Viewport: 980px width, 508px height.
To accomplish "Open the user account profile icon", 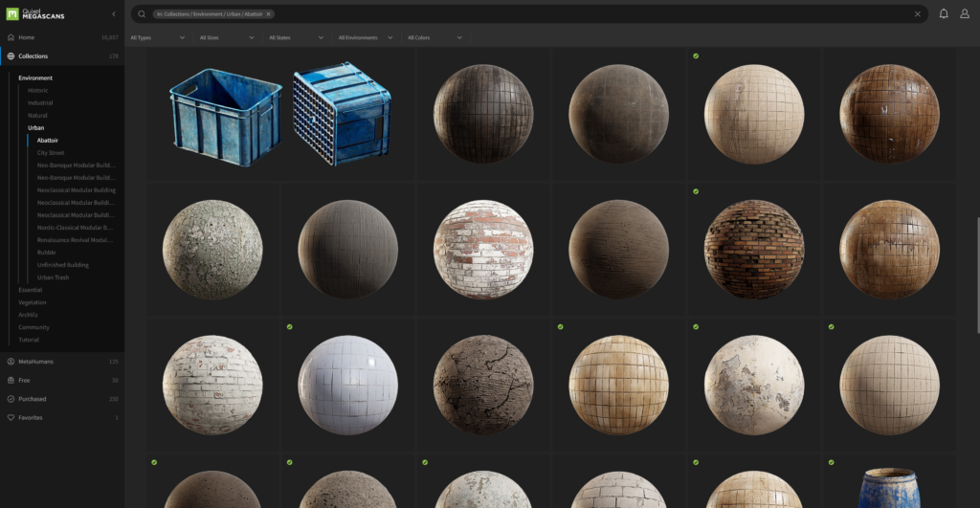I will [x=965, y=14].
